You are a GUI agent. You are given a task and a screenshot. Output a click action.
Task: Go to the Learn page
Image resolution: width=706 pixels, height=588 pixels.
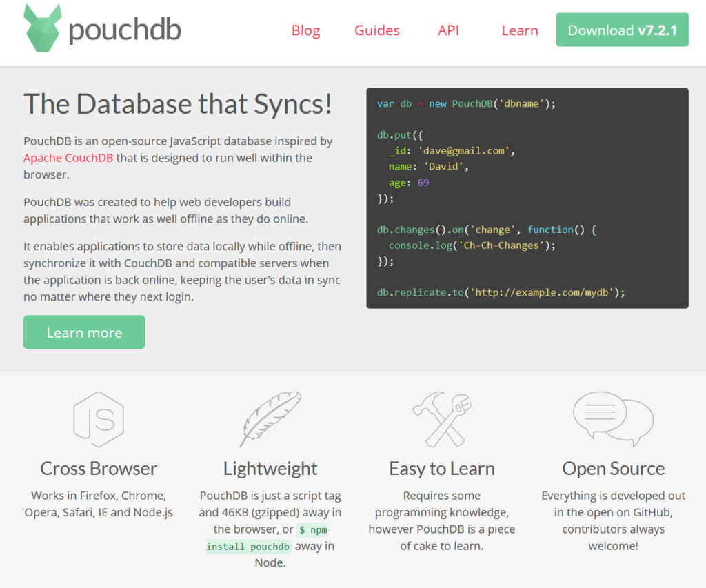click(x=519, y=30)
